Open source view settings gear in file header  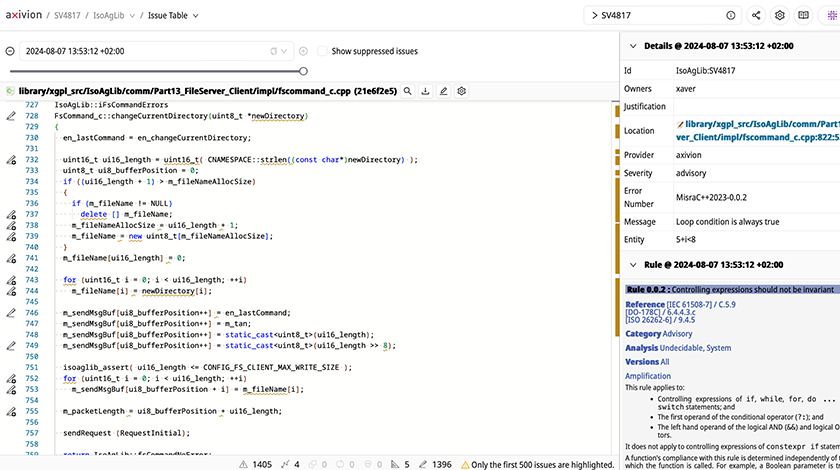pyautogui.click(x=462, y=91)
